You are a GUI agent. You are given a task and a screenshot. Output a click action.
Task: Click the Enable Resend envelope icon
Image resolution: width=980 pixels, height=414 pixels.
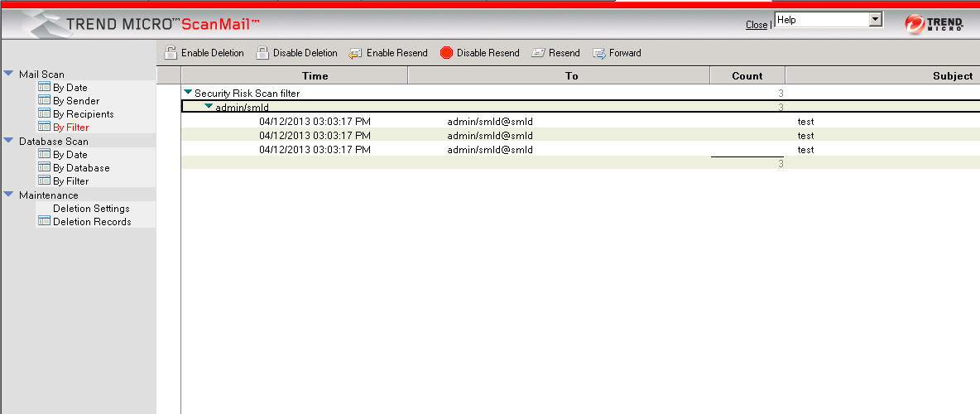pyautogui.click(x=355, y=53)
